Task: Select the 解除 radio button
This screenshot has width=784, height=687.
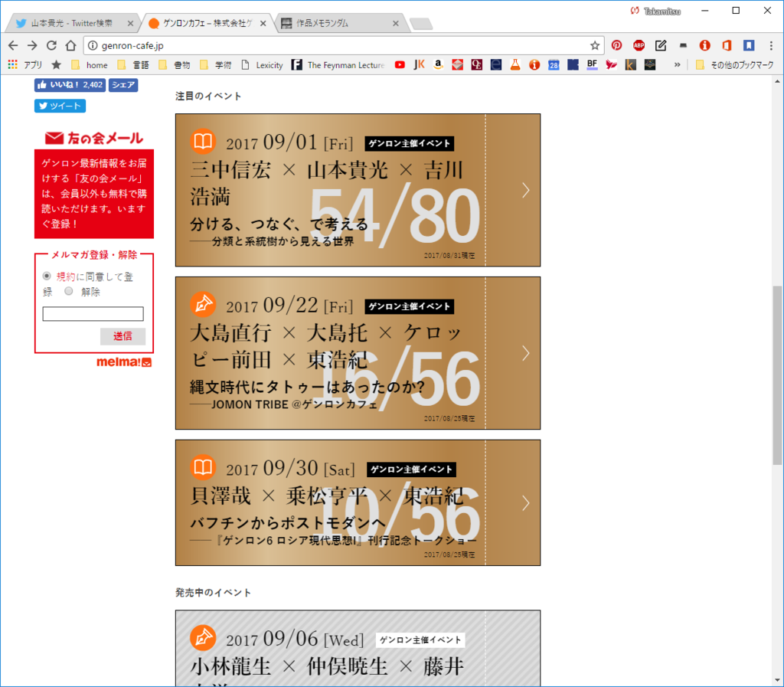Action: 68,291
